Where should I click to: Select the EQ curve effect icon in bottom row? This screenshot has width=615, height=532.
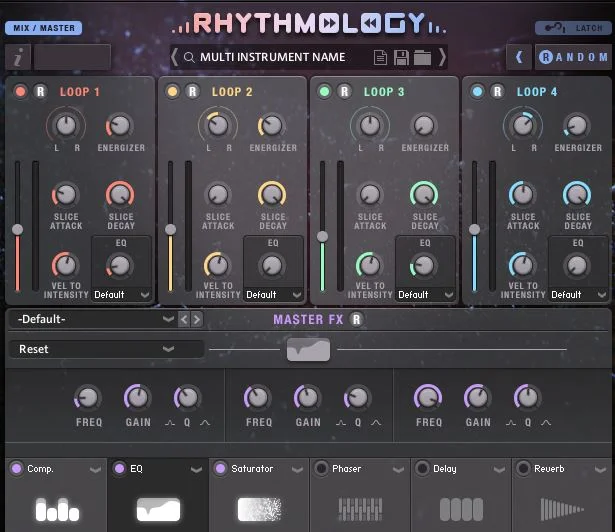tap(158, 509)
